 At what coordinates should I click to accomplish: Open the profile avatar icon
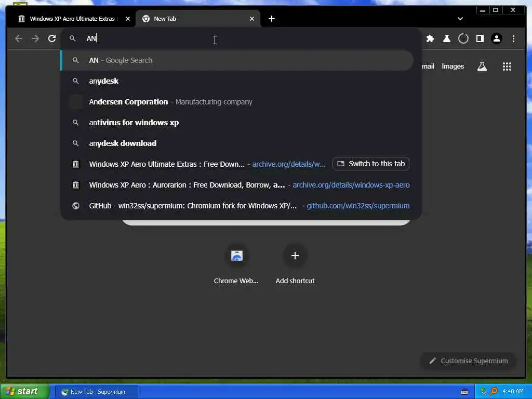[496, 38]
